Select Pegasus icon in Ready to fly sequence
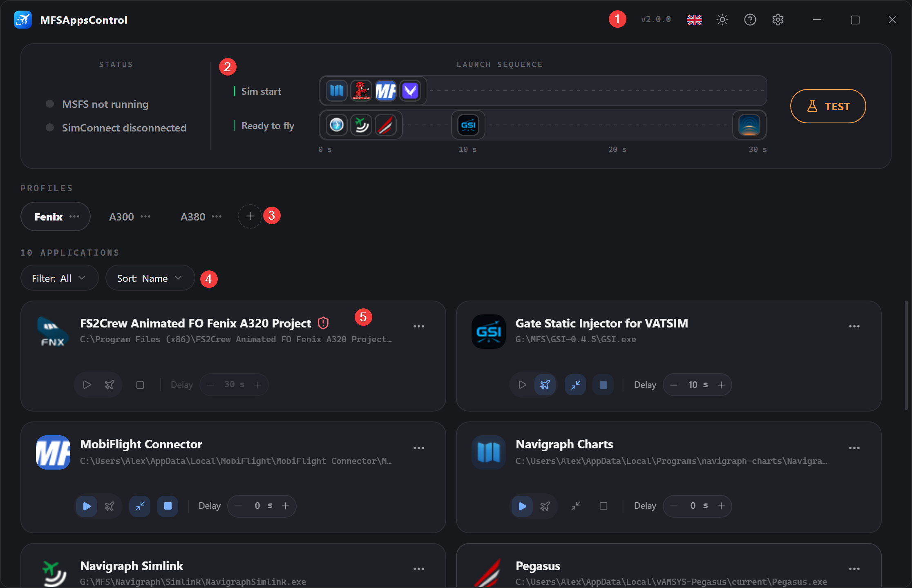Image resolution: width=912 pixels, height=588 pixels. [385, 125]
